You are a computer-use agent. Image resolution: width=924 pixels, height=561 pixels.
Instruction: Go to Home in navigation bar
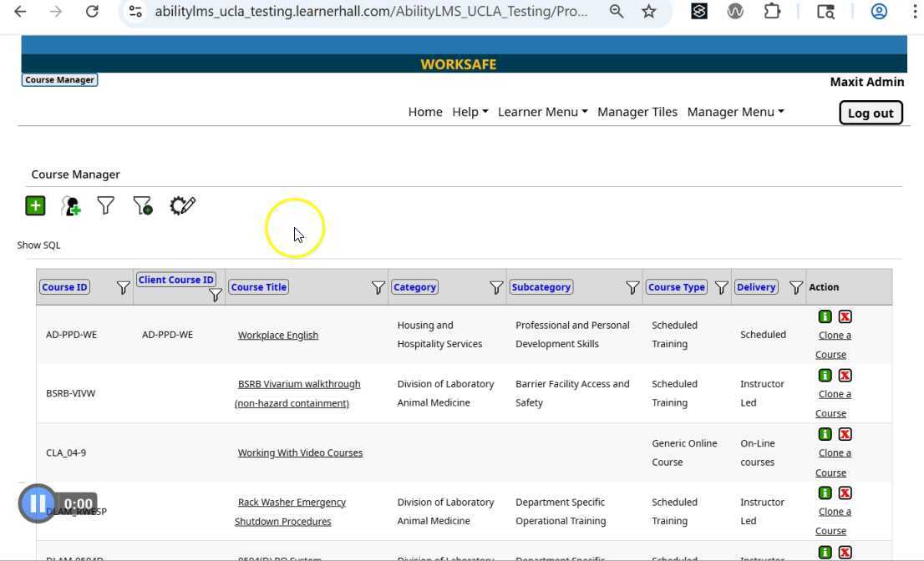425,112
